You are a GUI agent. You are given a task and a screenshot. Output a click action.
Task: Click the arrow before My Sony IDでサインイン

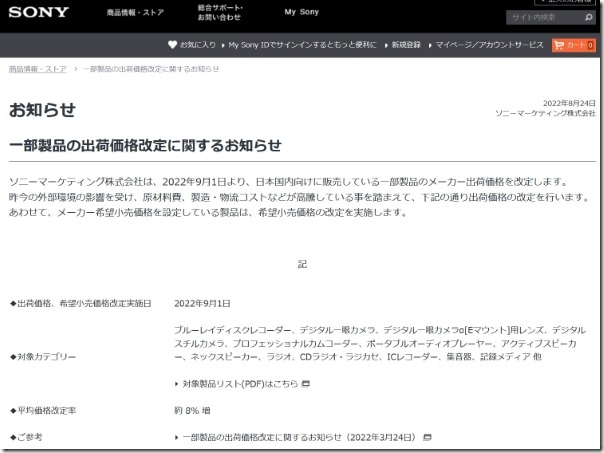pos(223,45)
